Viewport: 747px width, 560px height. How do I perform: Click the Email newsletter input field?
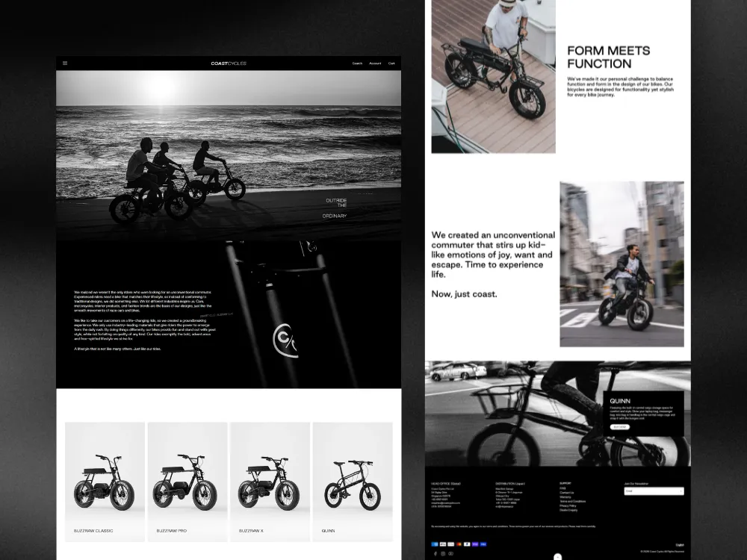coord(654,491)
